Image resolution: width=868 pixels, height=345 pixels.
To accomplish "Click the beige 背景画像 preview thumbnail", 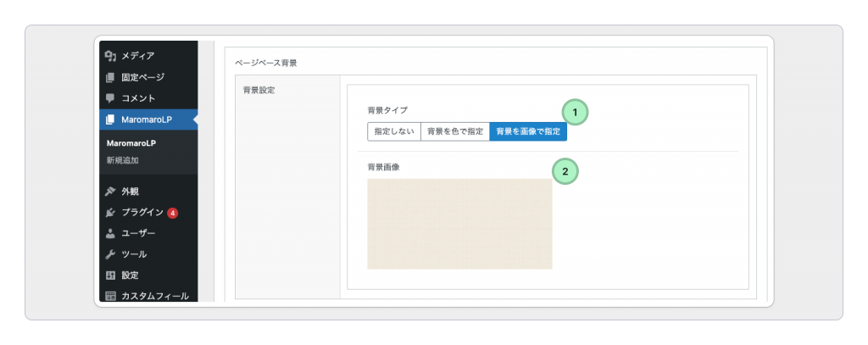I will 459,224.
